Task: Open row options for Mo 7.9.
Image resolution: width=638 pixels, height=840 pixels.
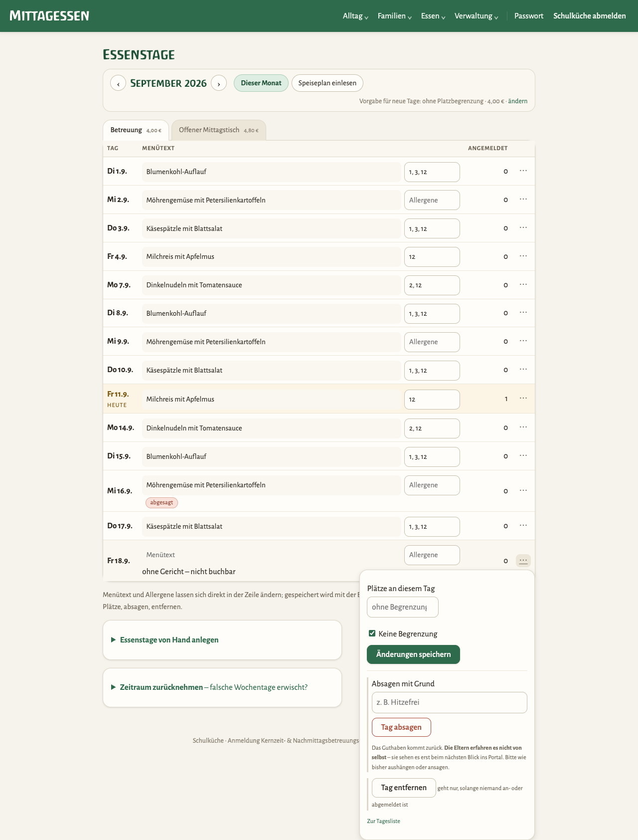Action: (x=523, y=284)
